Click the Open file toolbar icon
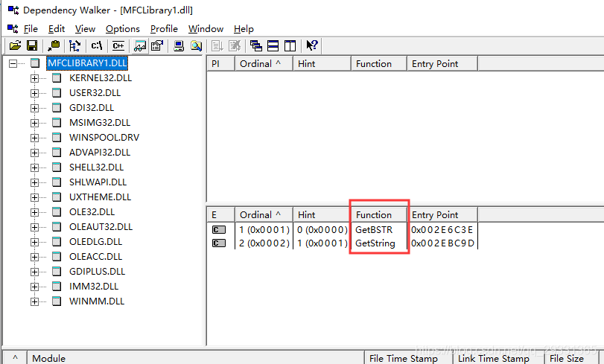604x364 pixels. pos(15,46)
